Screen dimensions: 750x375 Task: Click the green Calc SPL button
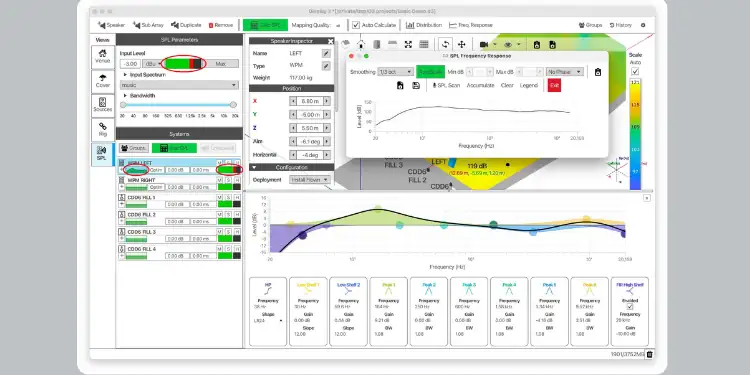point(265,25)
